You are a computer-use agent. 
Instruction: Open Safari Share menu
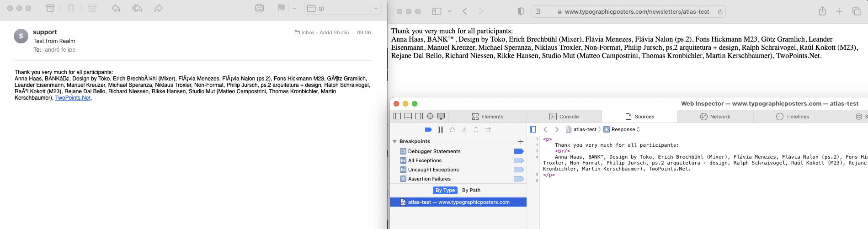[822, 11]
